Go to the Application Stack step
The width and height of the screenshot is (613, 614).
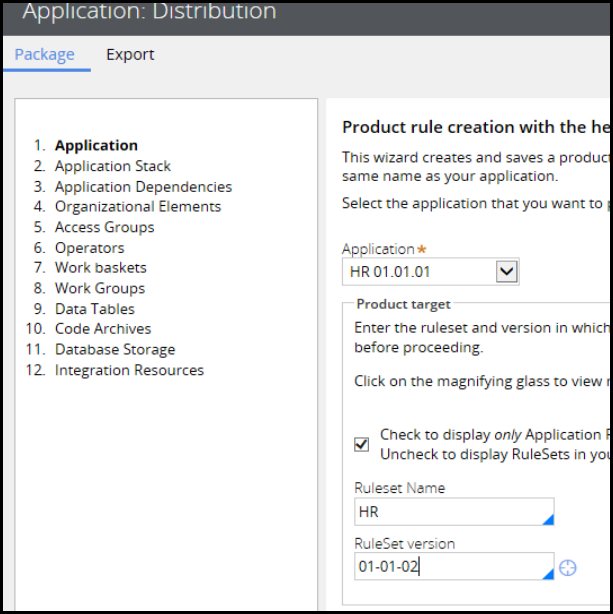pos(112,166)
